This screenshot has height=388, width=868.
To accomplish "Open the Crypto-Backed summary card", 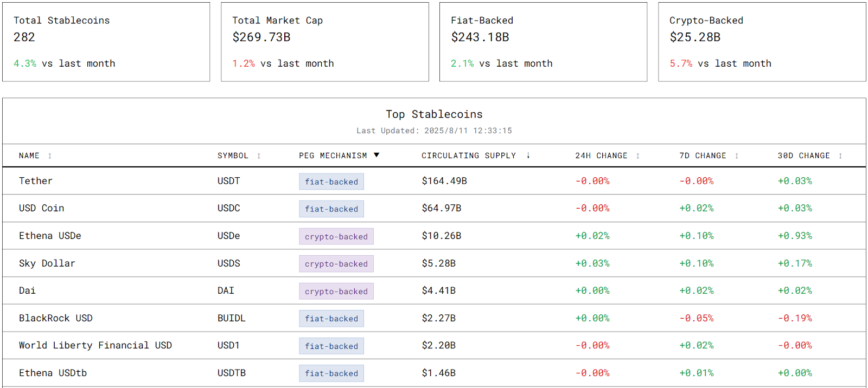I will 762,42.
